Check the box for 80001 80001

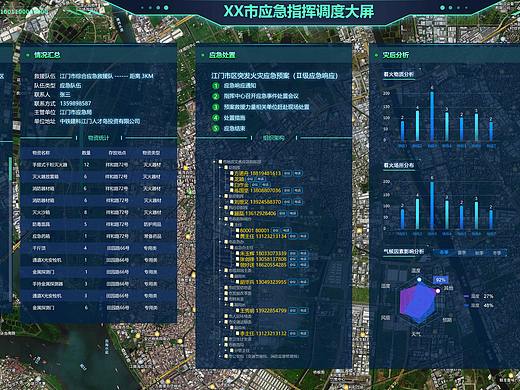tap(237, 230)
